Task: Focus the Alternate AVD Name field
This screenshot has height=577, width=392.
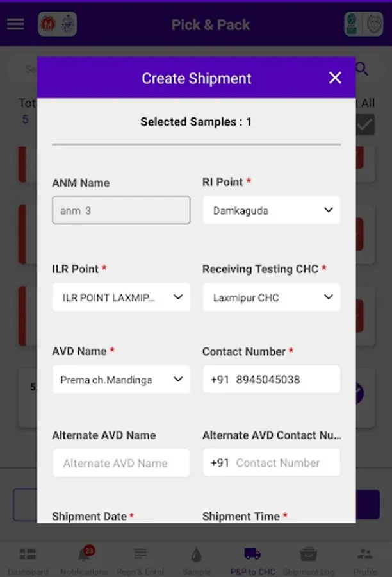Action: click(121, 463)
